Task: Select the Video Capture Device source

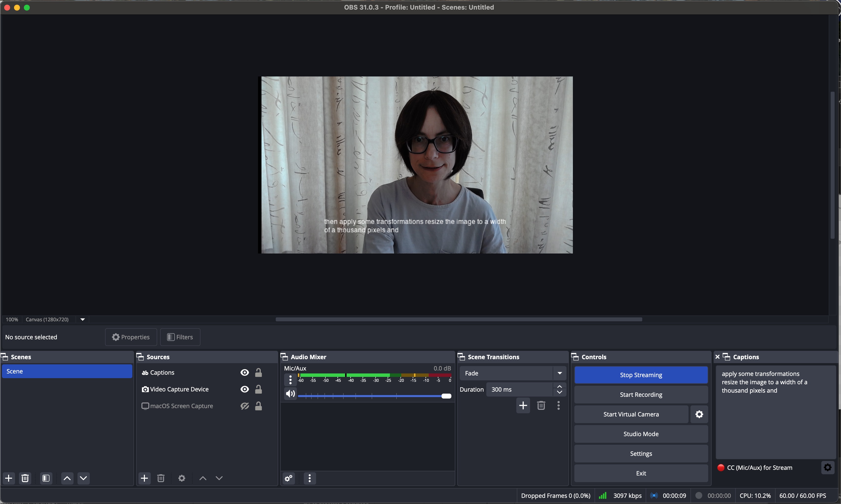Action: pyautogui.click(x=179, y=389)
